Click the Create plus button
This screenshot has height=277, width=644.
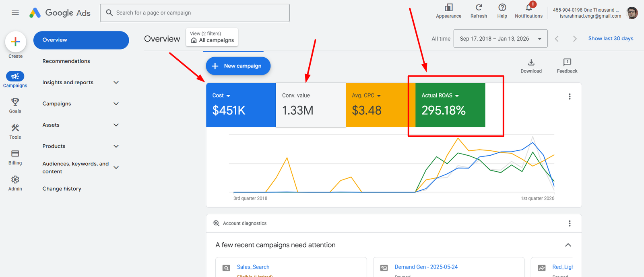point(16,42)
